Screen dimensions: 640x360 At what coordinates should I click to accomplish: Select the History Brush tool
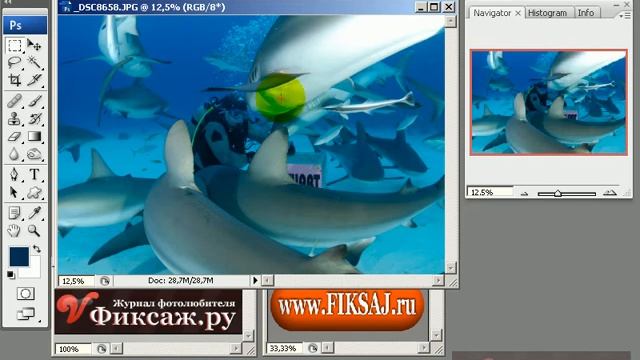coord(34,118)
